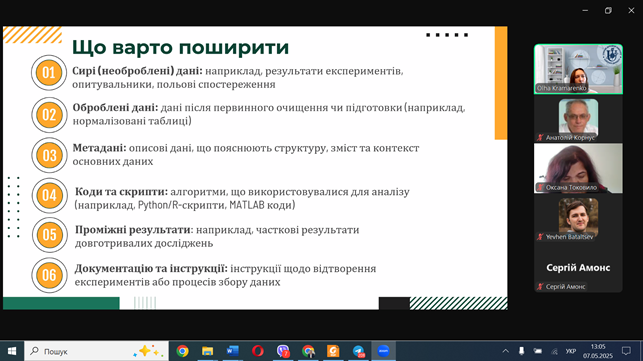Open Viber with the unread badge

(283, 351)
